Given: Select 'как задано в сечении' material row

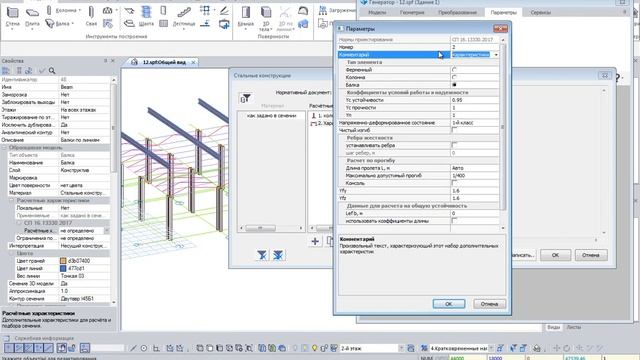Looking at the screenshot, I should point(271,116).
